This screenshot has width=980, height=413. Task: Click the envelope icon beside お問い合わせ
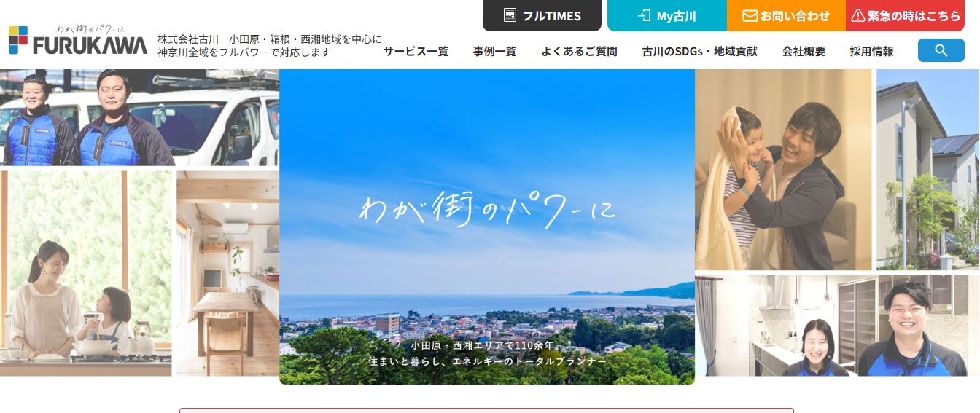[x=750, y=15]
